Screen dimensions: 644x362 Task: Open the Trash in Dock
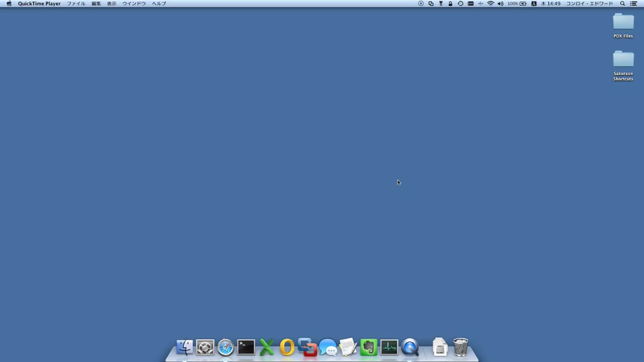point(461,347)
